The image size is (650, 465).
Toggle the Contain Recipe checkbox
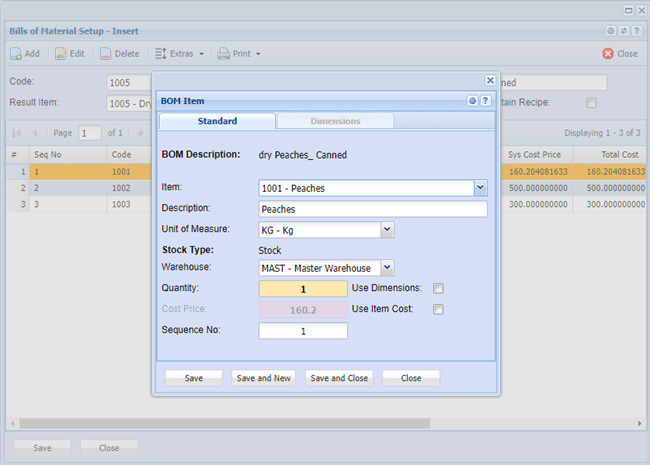click(x=591, y=102)
